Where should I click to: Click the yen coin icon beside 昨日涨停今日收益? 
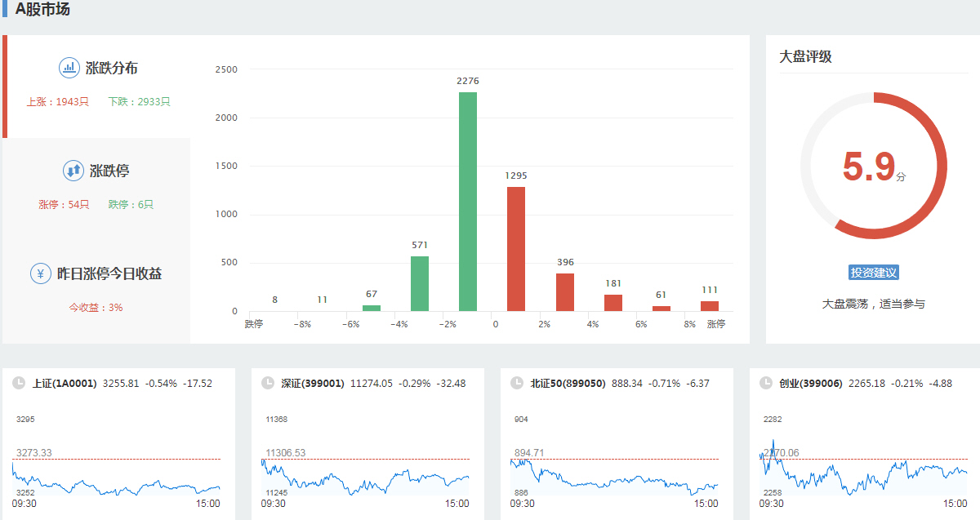coord(41,273)
